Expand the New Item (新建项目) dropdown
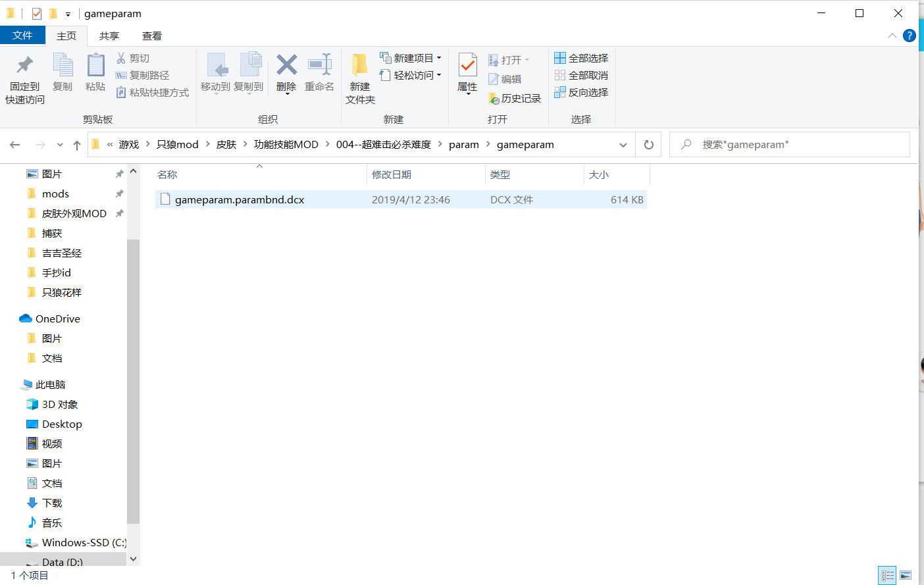This screenshot has width=924, height=585. click(438, 59)
